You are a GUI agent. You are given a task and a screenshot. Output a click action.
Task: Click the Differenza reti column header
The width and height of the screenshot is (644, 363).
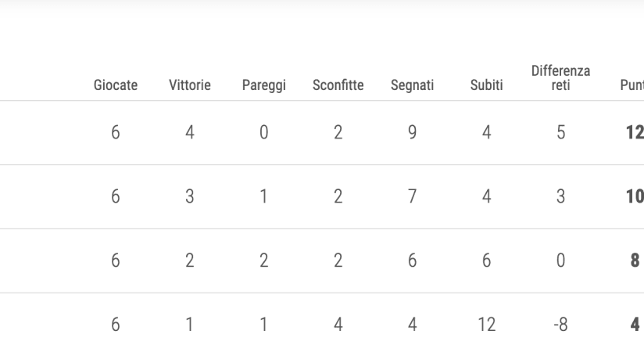560,78
